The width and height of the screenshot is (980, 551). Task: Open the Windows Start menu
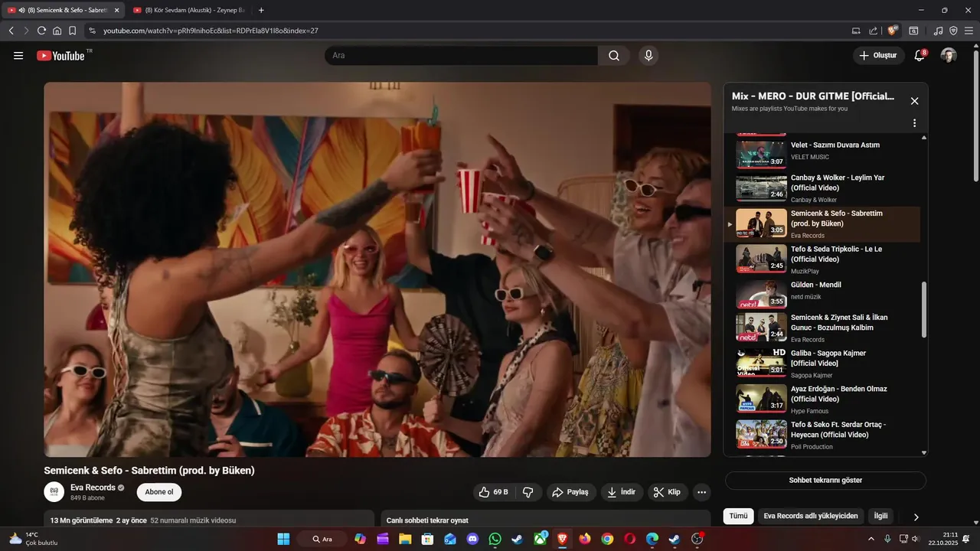tap(283, 539)
